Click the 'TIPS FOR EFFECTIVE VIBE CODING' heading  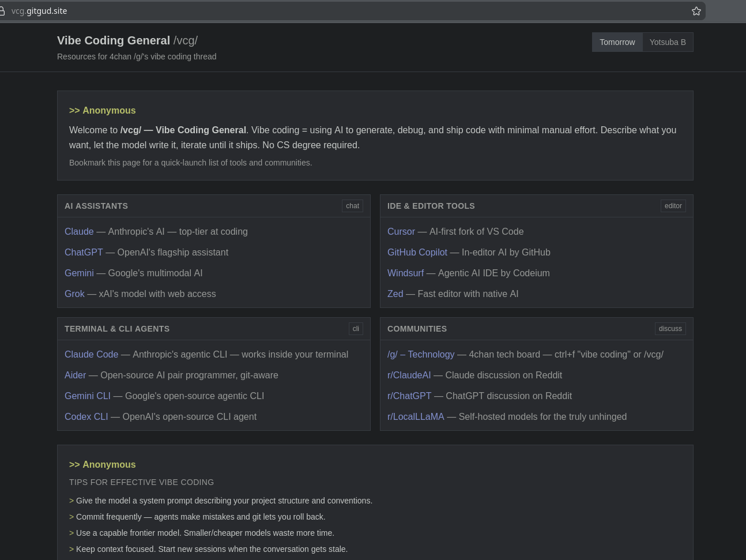coord(141,482)
